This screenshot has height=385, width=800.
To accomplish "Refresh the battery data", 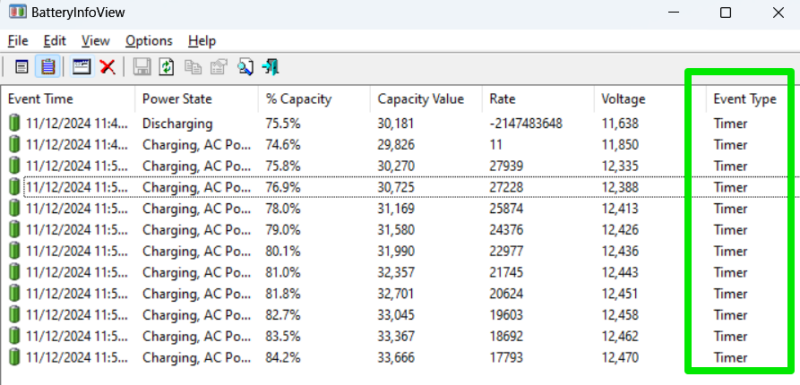I will tap(167, 67).
